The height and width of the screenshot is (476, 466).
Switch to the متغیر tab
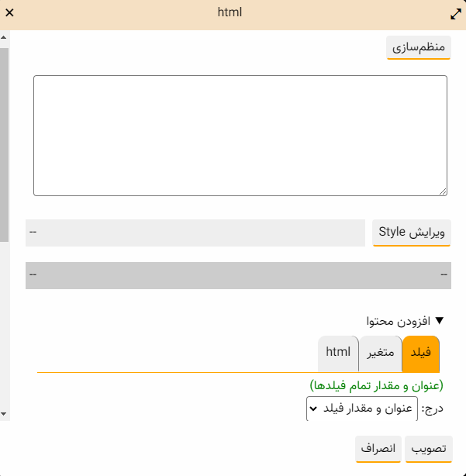380,354
